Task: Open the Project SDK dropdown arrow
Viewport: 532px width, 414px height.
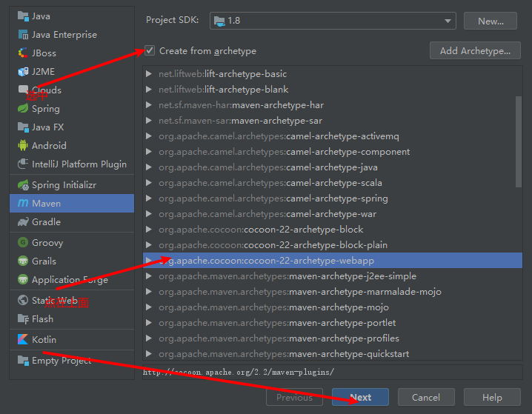Action: coord(448,21)
